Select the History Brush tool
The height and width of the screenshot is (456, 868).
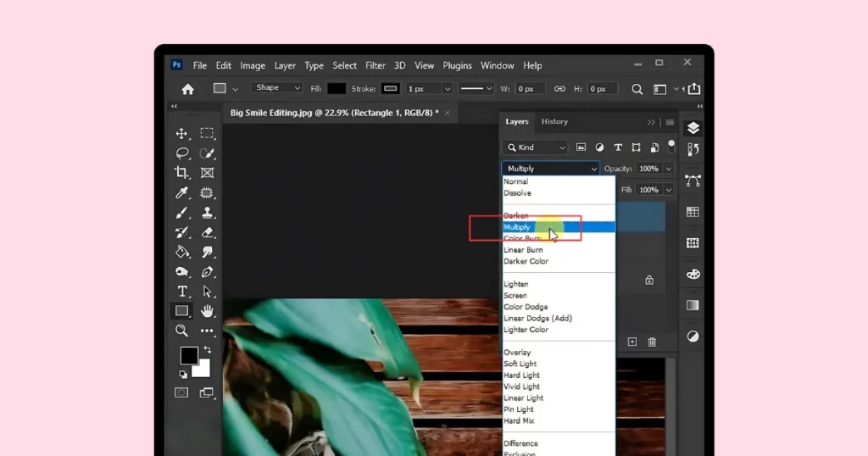point(181,232)
